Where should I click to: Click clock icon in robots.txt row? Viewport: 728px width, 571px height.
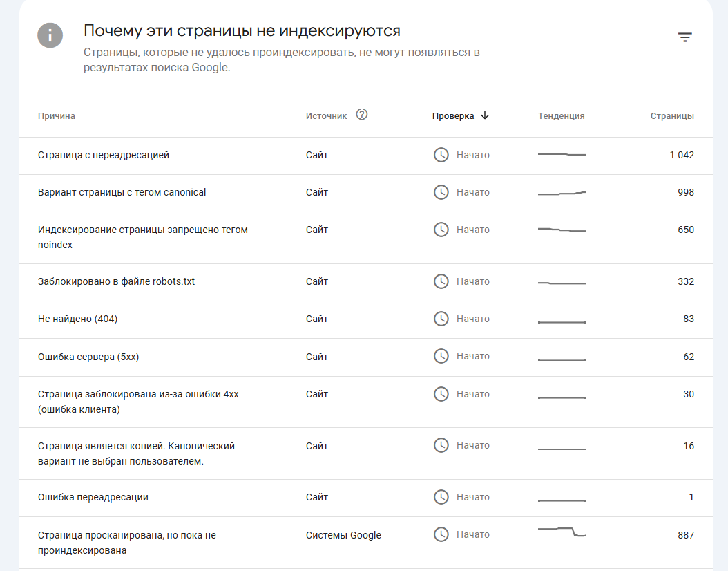441,281
